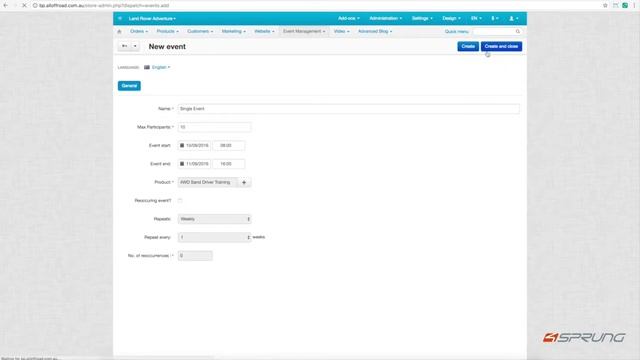The width and height of the screenshot is (640, 360).
Task: Click the Product selection field
Action: coord(207,182)
